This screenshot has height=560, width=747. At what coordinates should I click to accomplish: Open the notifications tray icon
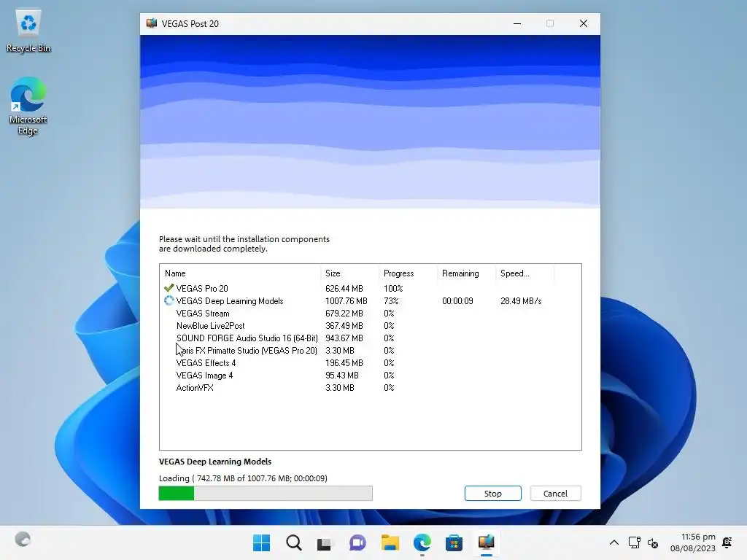click(x=727, y=542)
